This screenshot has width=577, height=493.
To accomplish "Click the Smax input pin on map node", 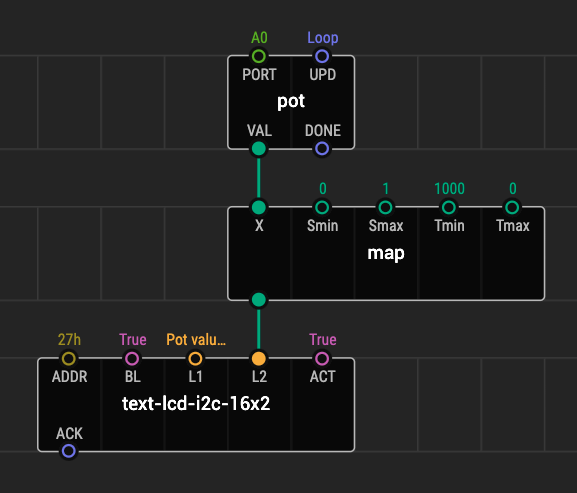I will pyautogui.click(x=385, y=207).
